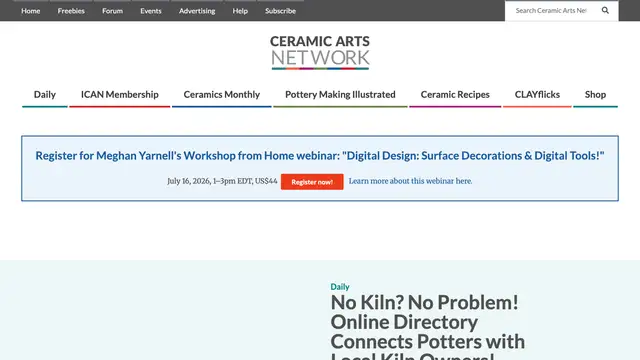640x360 pixels.
Task: Follow Learn more about this webinar link
Action: tap(410, 181)
